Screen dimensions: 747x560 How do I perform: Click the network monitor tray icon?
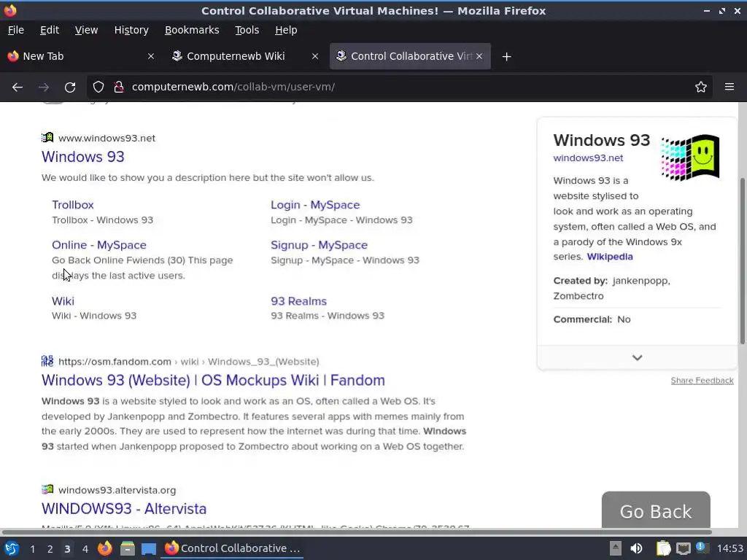683,548
